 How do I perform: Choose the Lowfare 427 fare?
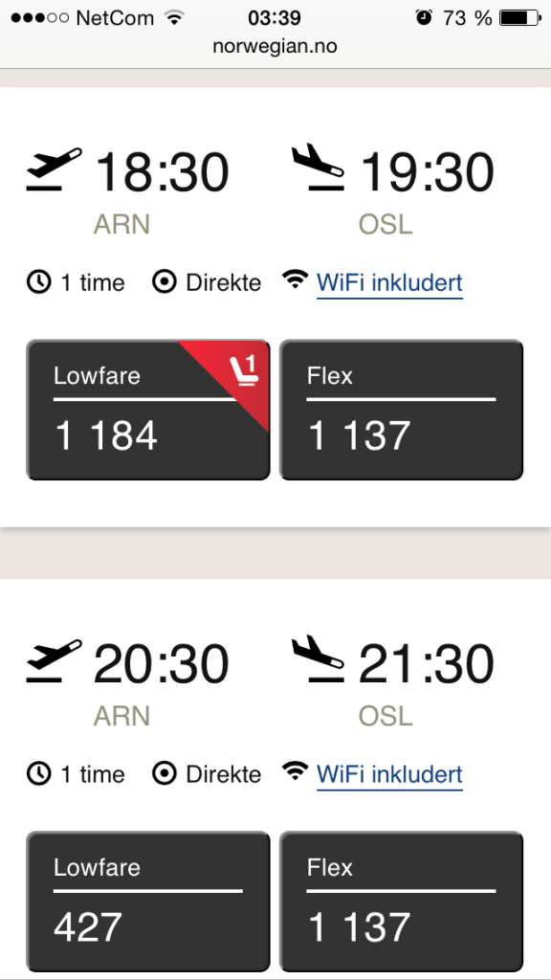(148, 902)
